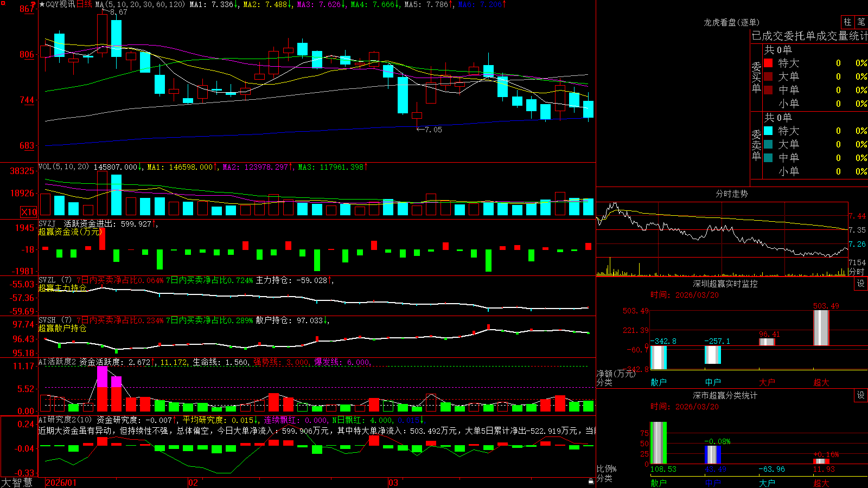Click the SVSH indicator name

(47, 320)
